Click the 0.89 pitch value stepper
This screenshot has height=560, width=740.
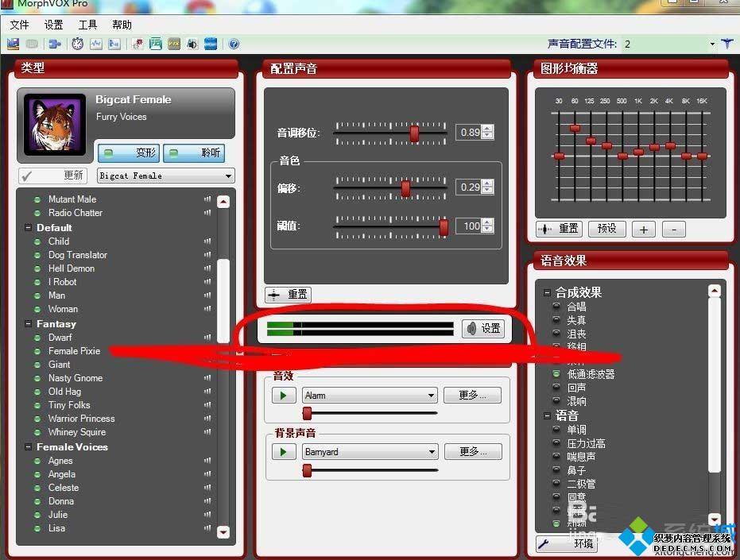(487, 132)
